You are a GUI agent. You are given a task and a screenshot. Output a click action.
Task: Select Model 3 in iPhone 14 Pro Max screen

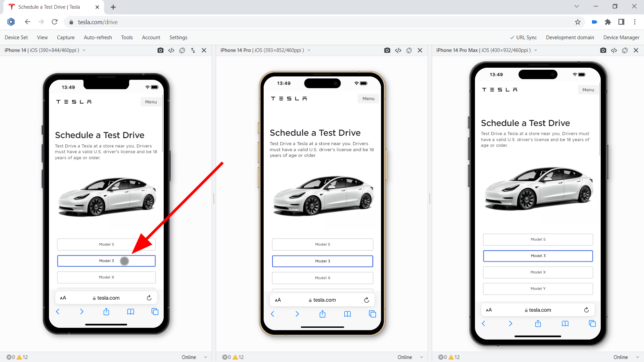[x=538, y=256]
